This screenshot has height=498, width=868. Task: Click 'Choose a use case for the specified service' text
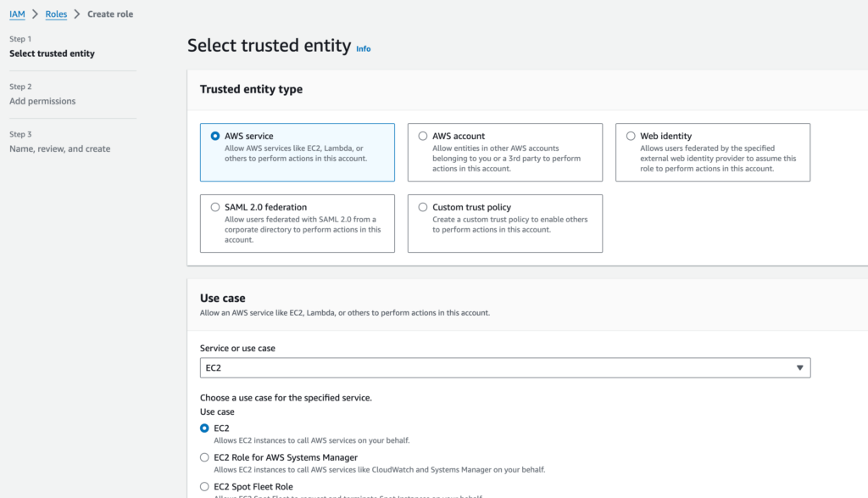coord(286,398)
